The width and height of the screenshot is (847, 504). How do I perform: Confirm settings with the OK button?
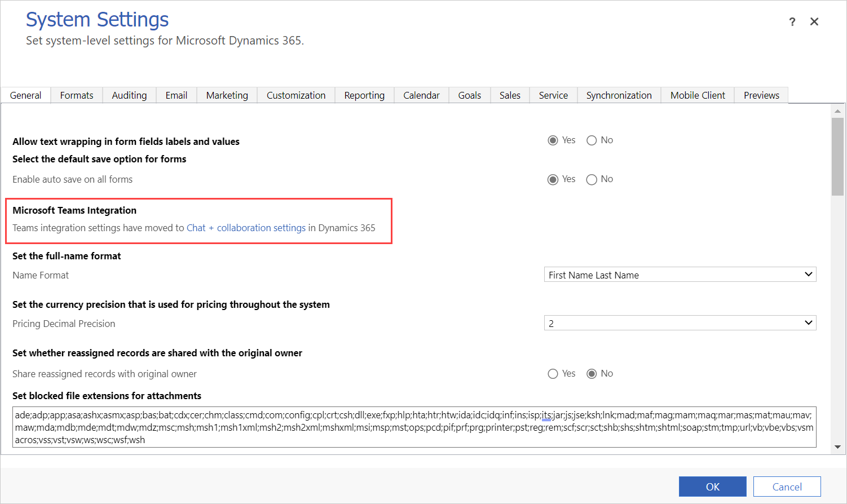[x=712, y=487]
